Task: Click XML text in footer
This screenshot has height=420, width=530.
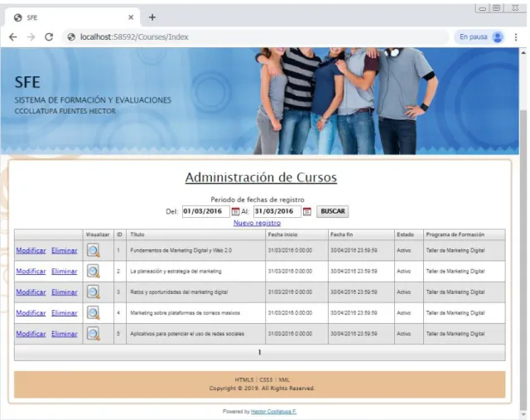Action: click(284, 379)
